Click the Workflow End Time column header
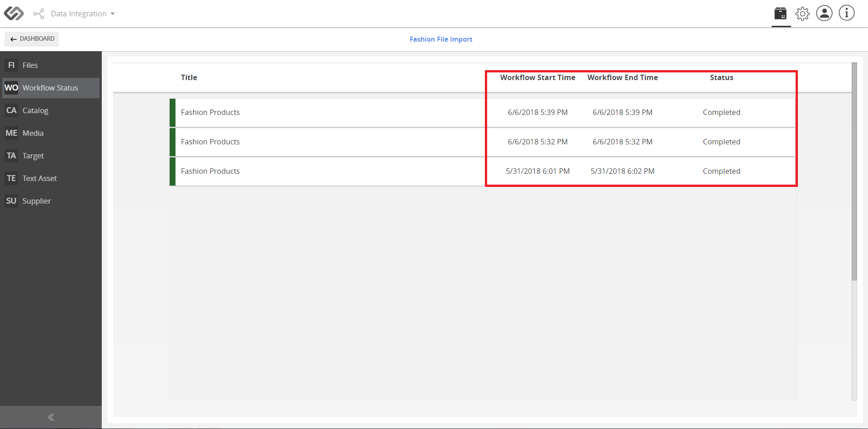Viewport: 868px width, 429px height. coord(622,77)
